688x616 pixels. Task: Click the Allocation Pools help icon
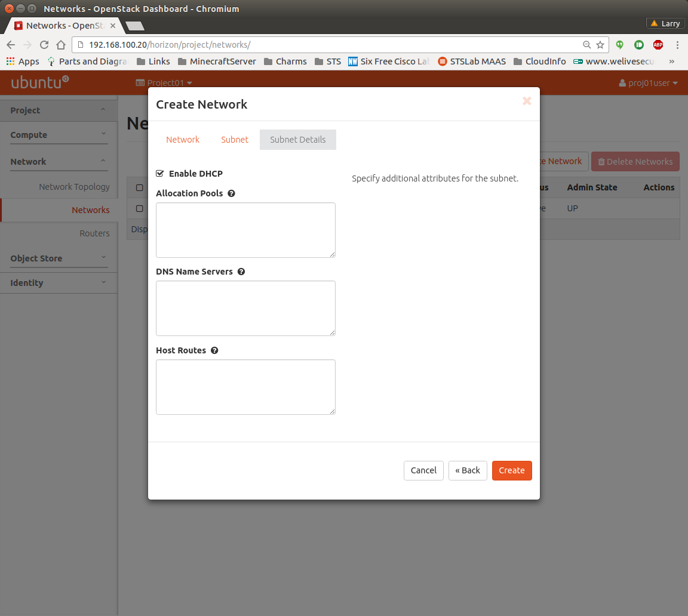231,193
